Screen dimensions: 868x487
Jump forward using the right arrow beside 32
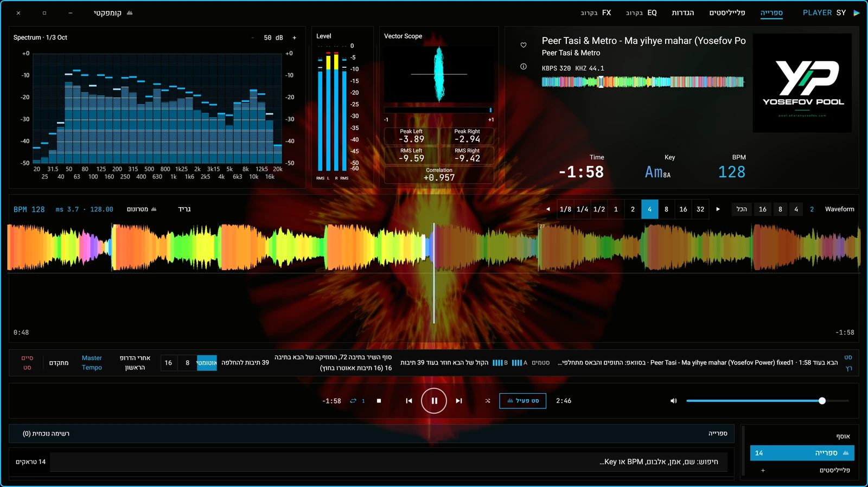(718, 209)
